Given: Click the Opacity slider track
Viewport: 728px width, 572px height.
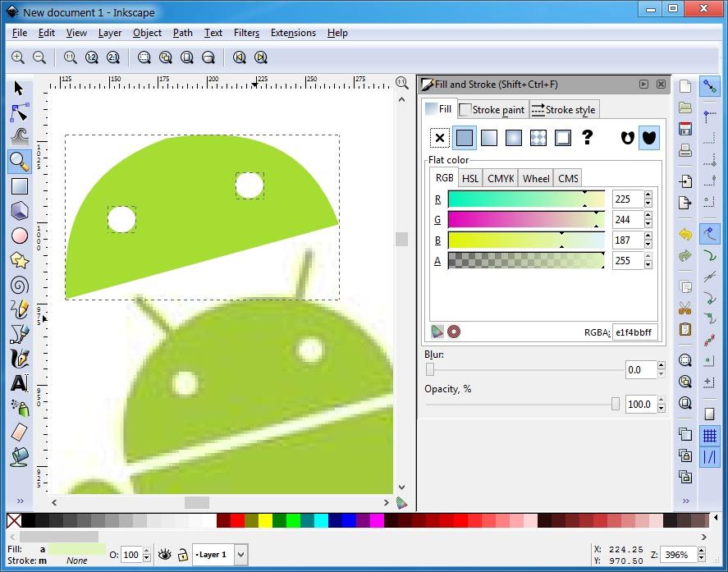Looking at the screenshot, I should pyautogui.click(x=522, y=404).
